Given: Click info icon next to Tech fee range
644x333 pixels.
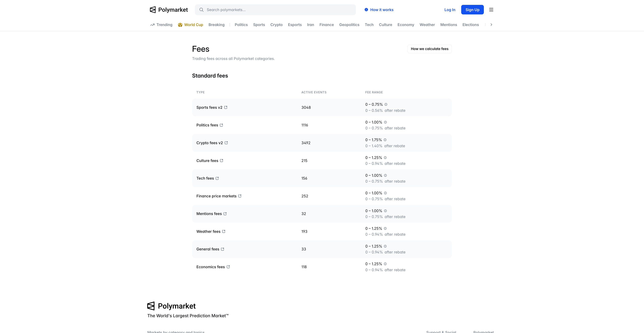Looking at the screenshot, I should click(x=385, y=175).
